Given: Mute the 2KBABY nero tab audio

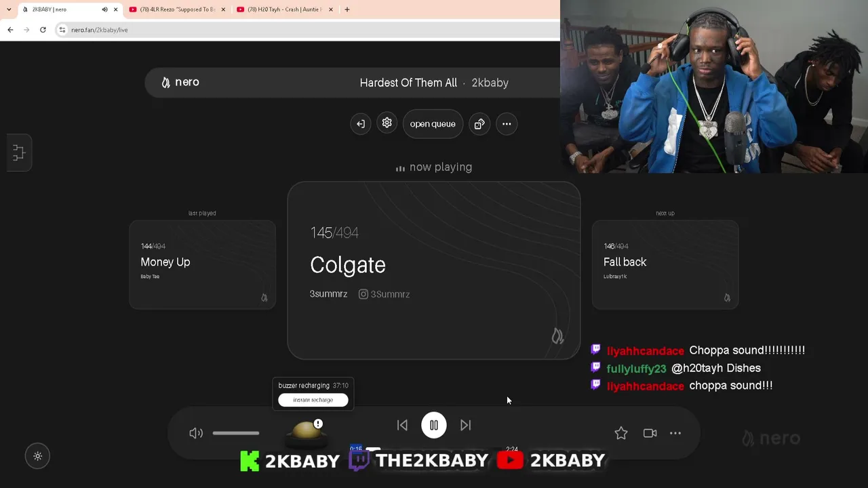Looking at the screenshot, I should click(104, 9).
